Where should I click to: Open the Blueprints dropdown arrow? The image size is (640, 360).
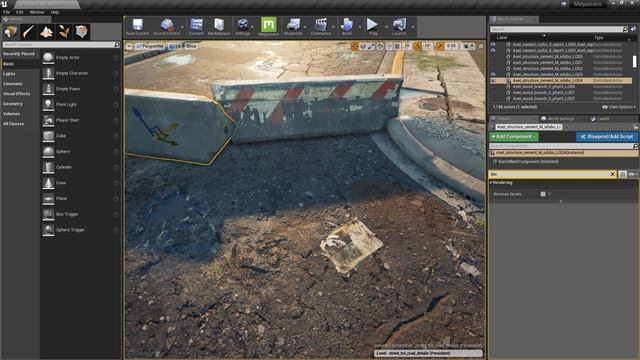pos(305,27)
